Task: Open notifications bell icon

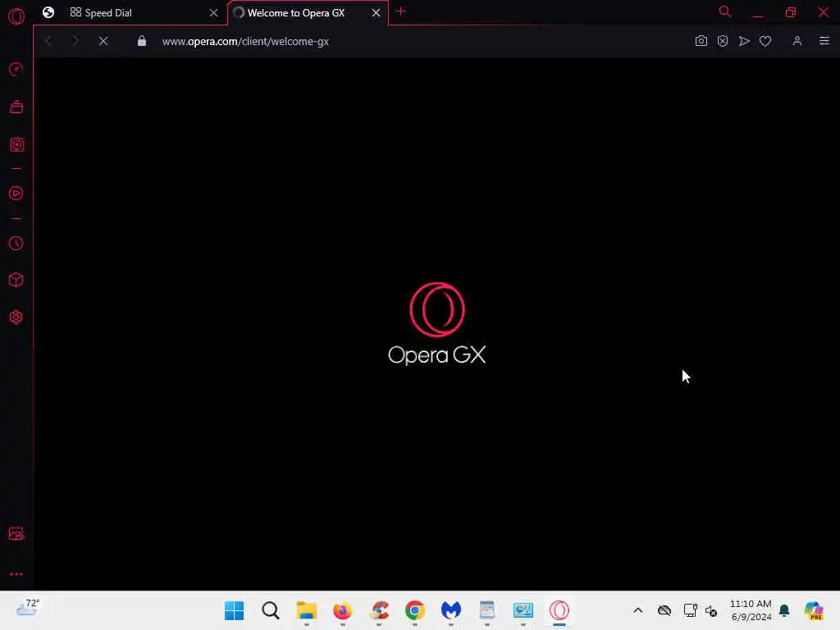Action: (784, 610)
